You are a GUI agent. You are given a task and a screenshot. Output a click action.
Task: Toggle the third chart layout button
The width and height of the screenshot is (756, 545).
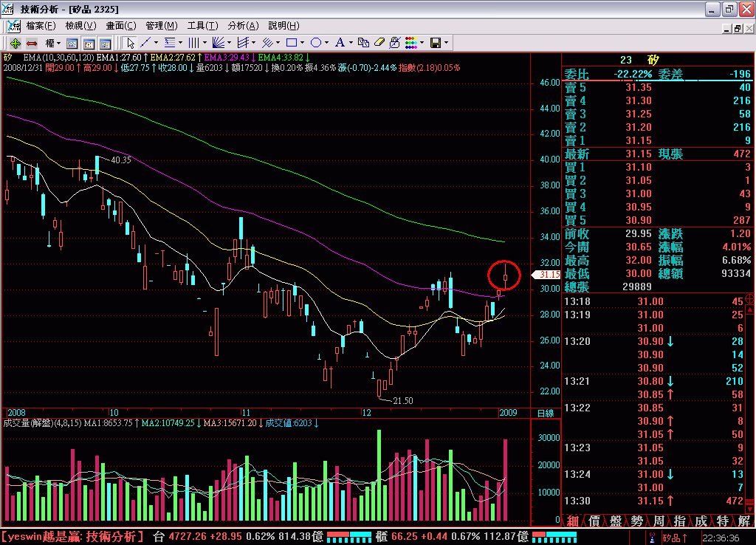point(105,44)
